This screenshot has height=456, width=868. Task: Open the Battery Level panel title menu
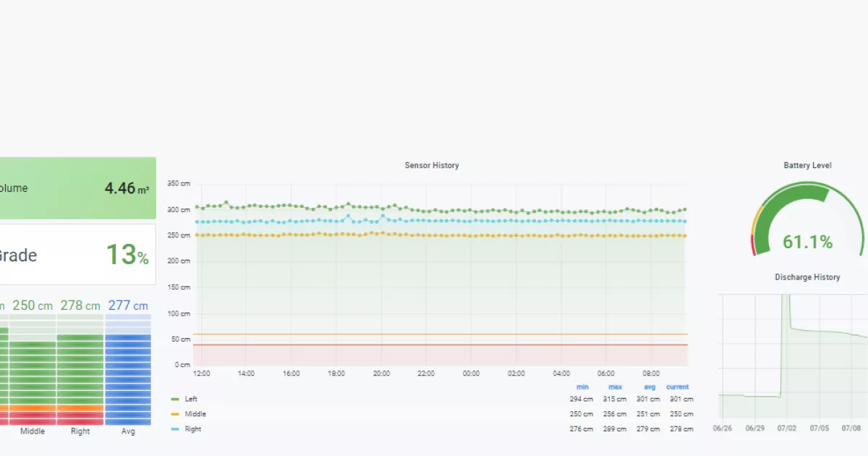coord(807,166)
